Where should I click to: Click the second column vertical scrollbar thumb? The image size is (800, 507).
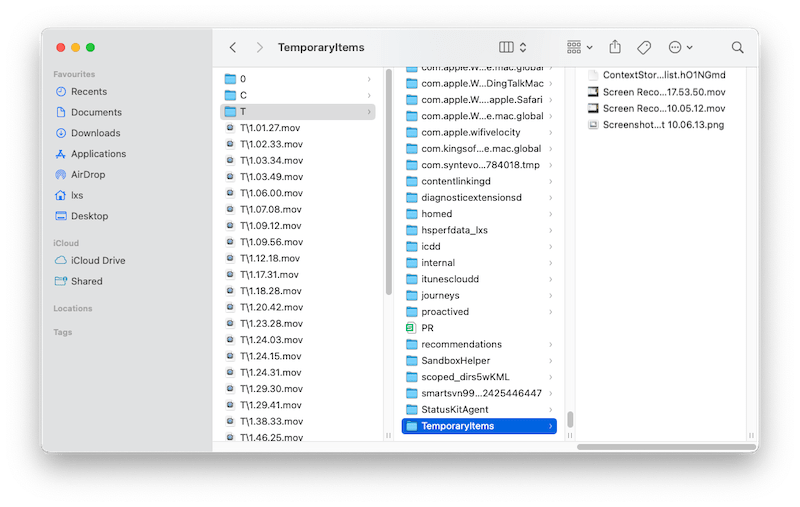[570, 419]
